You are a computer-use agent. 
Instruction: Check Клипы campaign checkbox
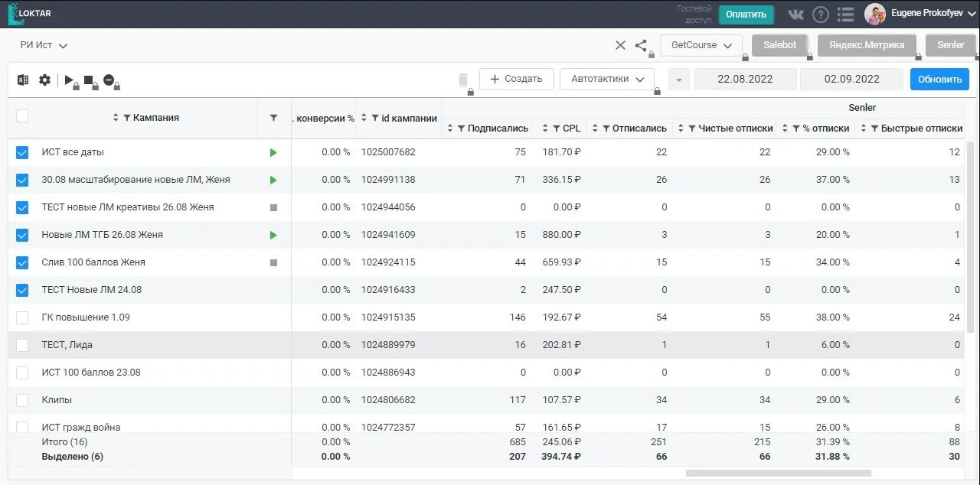tap(22, 400)
